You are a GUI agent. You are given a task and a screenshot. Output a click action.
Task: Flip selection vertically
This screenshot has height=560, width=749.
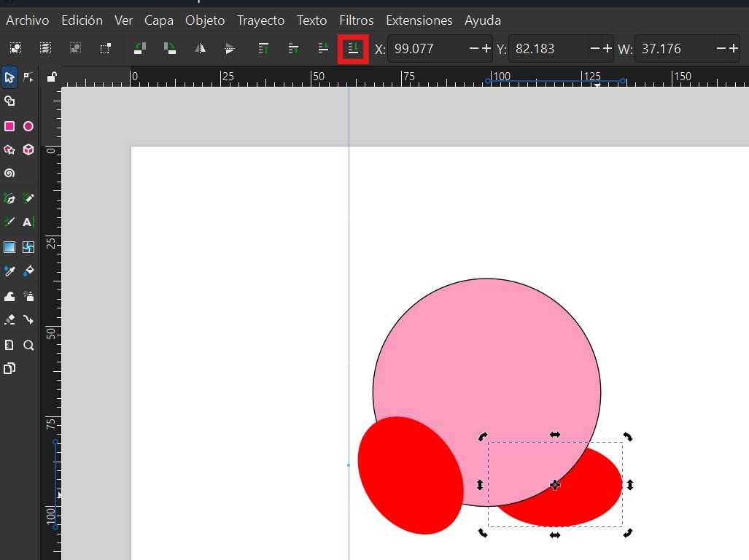(x=230, y=48)
